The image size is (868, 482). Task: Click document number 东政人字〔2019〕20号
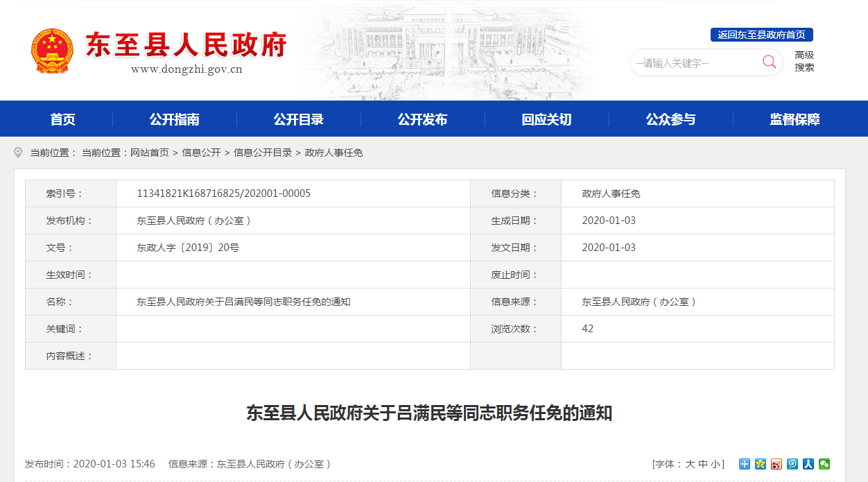188,248
